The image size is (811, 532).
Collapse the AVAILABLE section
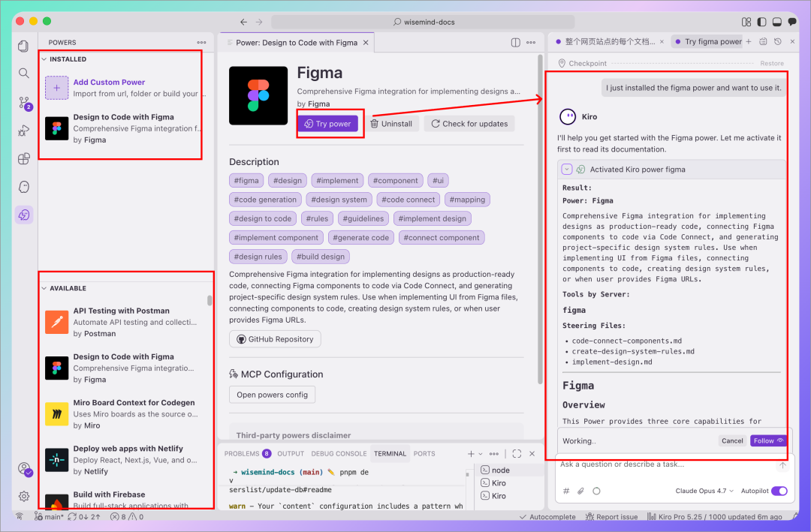pyautogui.click(x=44, y=288)
